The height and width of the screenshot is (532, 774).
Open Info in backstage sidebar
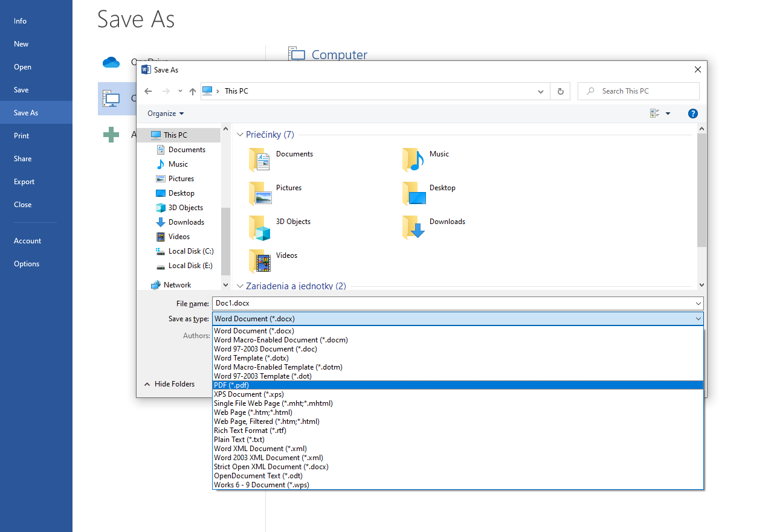pyautogui.click(x=36, y=21)
